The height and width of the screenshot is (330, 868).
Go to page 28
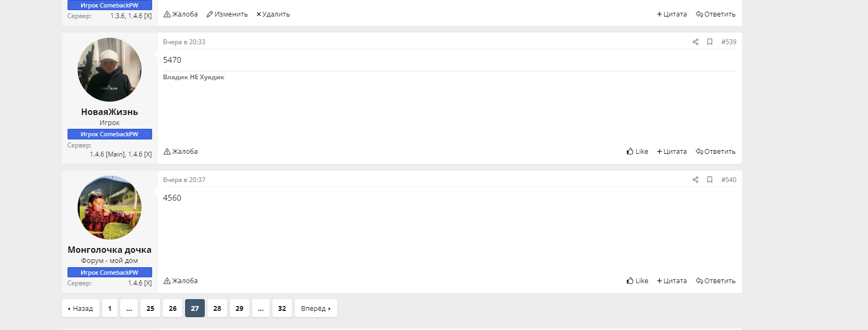pyautogui.click(x=217, y=309)
